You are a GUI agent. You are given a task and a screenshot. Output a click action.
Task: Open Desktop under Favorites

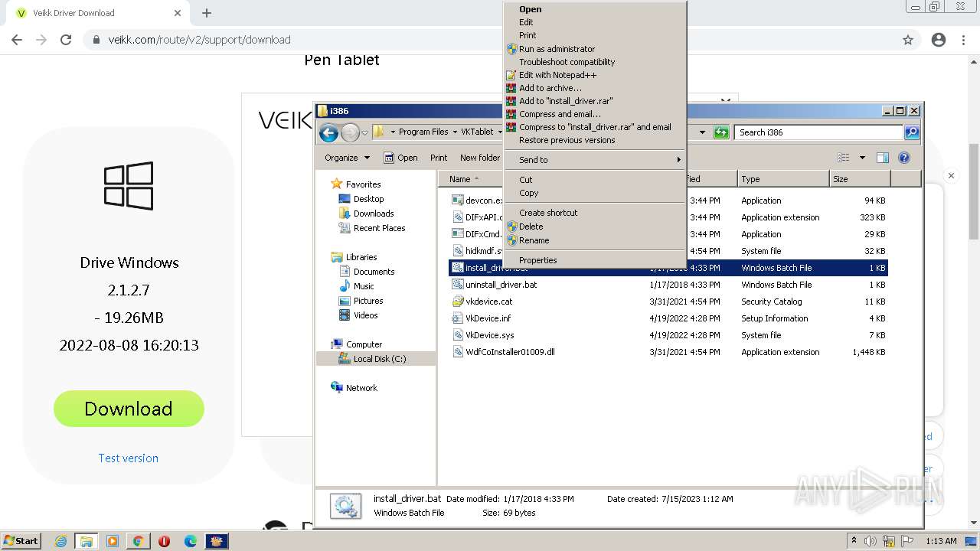click(x=368, y=199)
